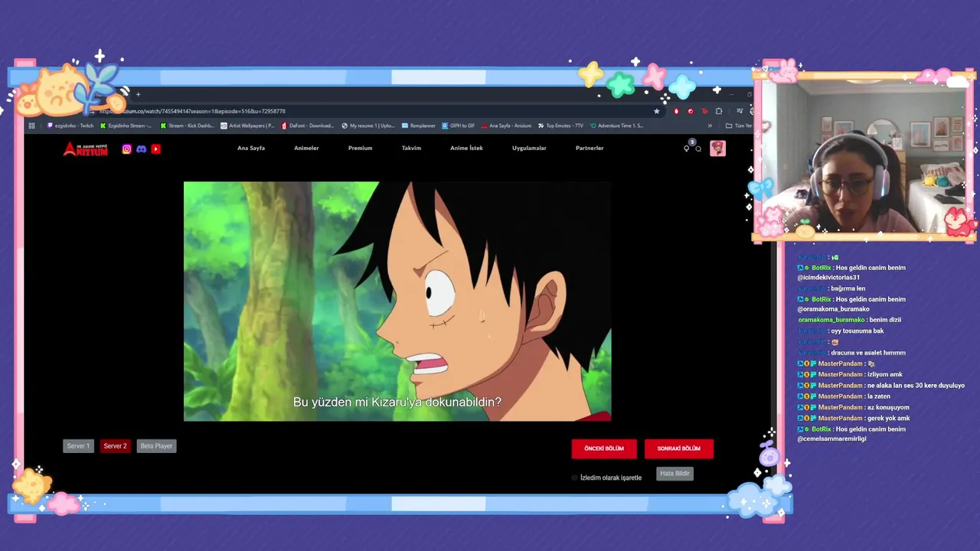This screenshot has width=980, height=551.
Task: Open the user profile avatar menu
Action: point(717,148)
